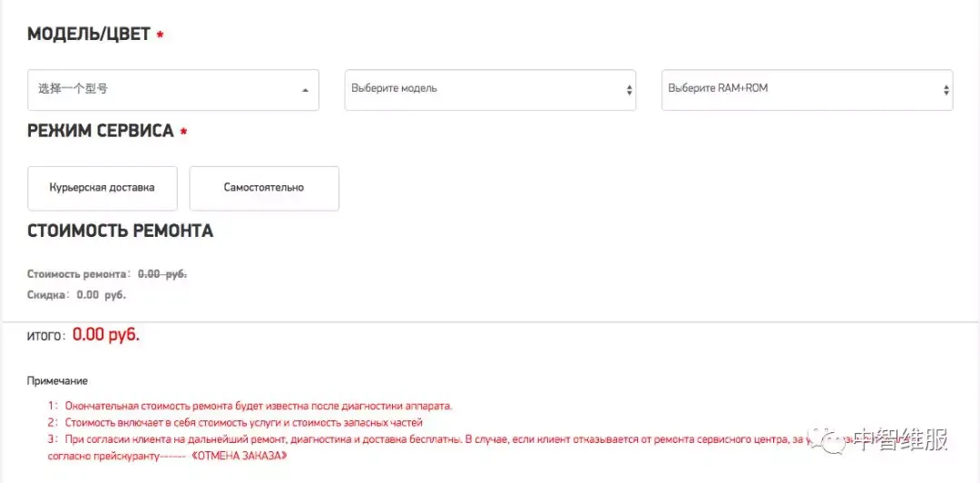Open the Выберите RAM+ROM dropdown
This screenshot has width=980, height=483.
point(807,90)
